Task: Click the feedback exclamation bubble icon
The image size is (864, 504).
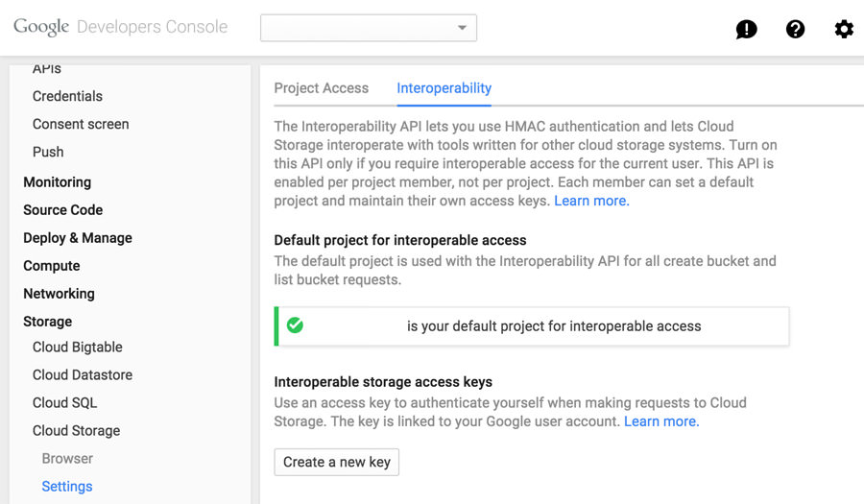Action: 746,29
